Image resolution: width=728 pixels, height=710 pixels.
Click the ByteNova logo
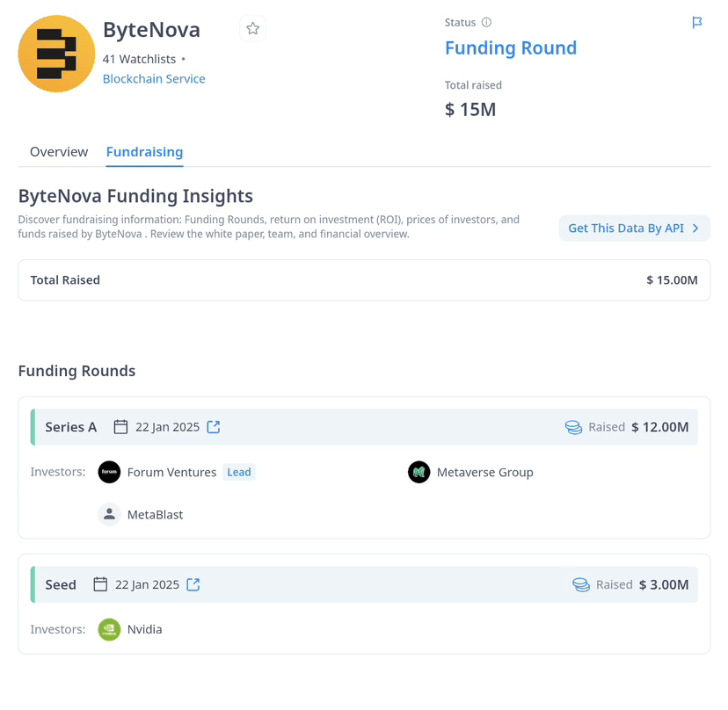click(56, 54)
